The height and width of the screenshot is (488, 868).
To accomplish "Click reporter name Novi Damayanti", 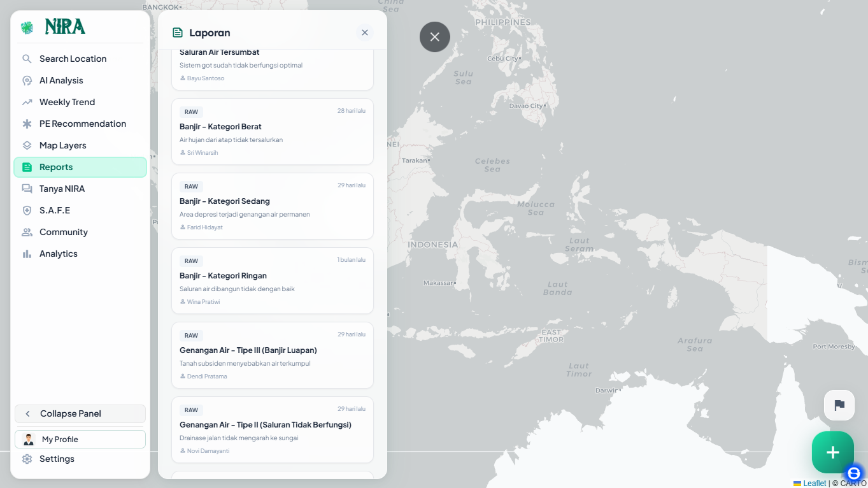I will pyautogui.click(x=208, y=451).
